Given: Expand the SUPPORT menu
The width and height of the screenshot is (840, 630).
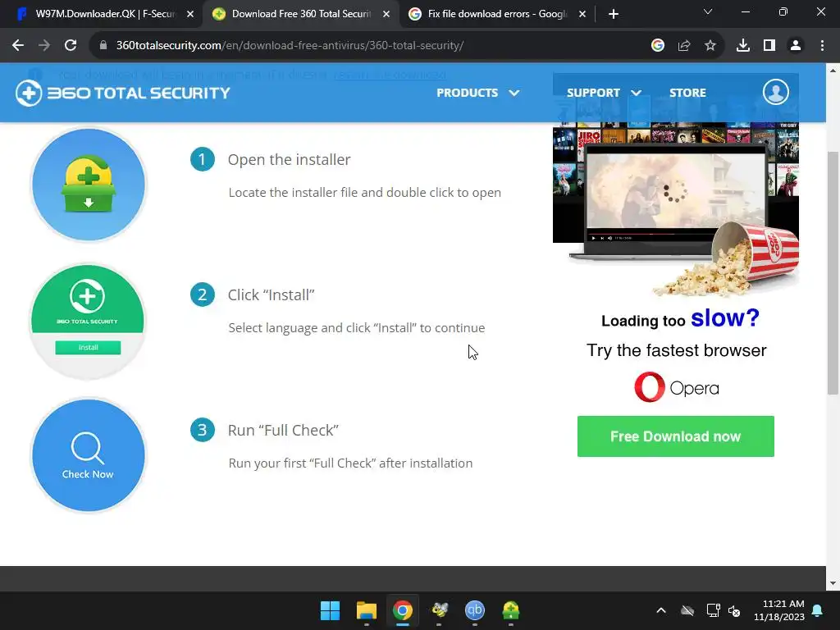Looking at the screenshot, I should (x=604, y=93).
